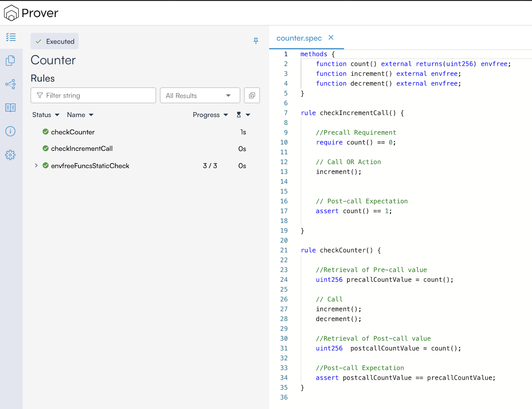532x409 pixels.
Task: Open the book documentation sidebar icon
Action: [10, 108]
